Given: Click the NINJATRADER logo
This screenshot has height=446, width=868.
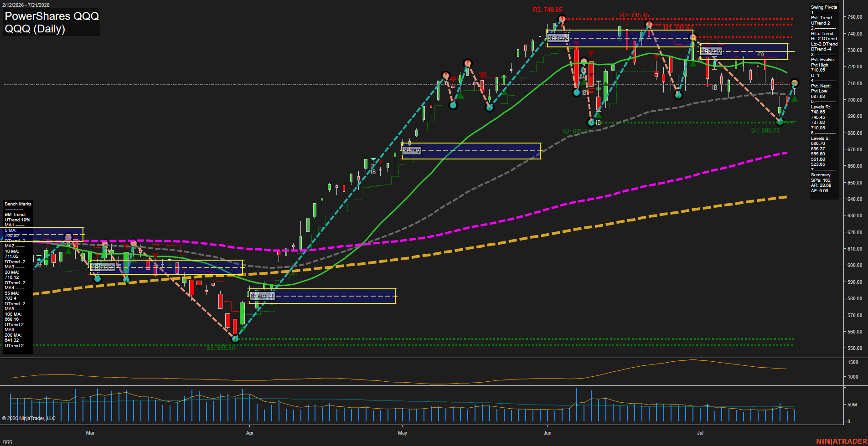Looking at the screenshot, I should click(842, 441).
